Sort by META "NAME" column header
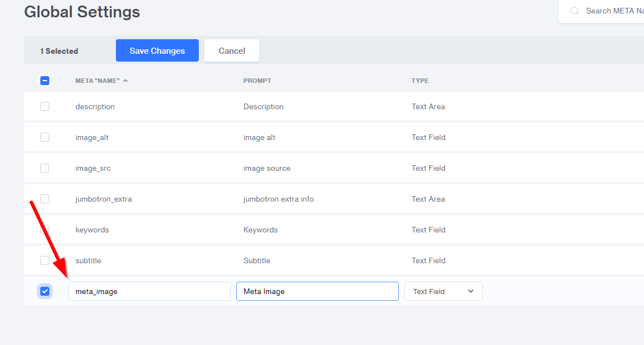Image resolution: width=644 pixels, height=345 pixels. click(x=97, y=81)
